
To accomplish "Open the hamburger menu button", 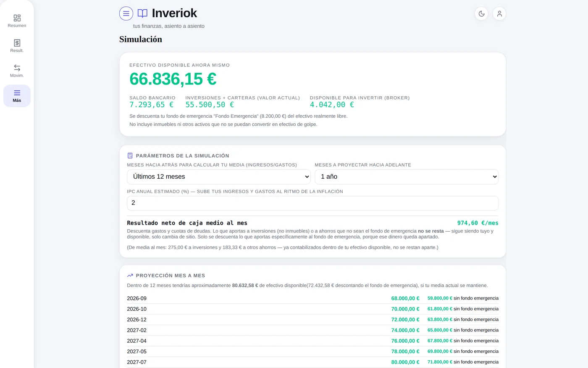I will pyautogui.click(x=126, y=13).
